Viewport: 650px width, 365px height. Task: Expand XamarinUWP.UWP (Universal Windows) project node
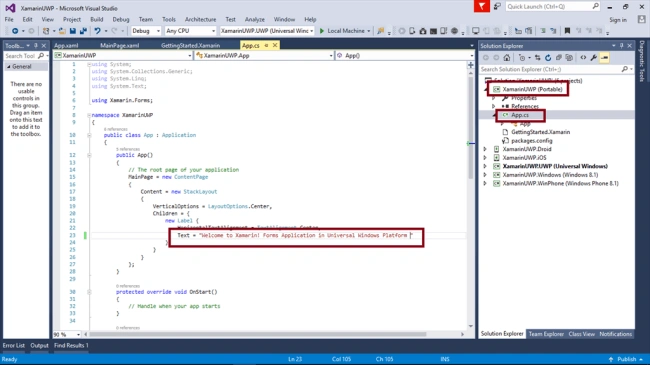pyautogui.click(x=485, y=166)
